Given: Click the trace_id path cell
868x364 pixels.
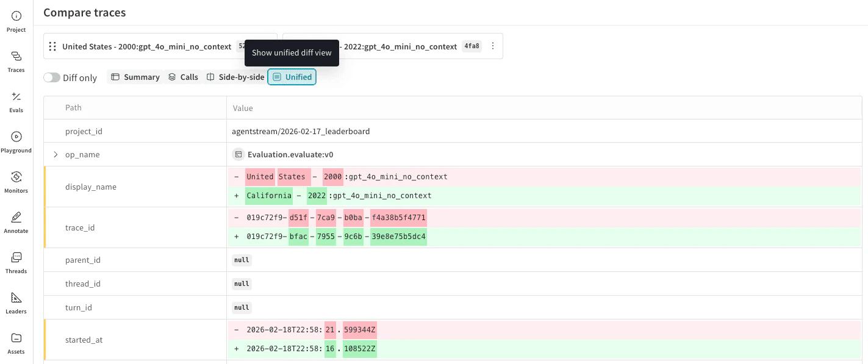Looking at the screenshot, I should click(x=135, y=227).
